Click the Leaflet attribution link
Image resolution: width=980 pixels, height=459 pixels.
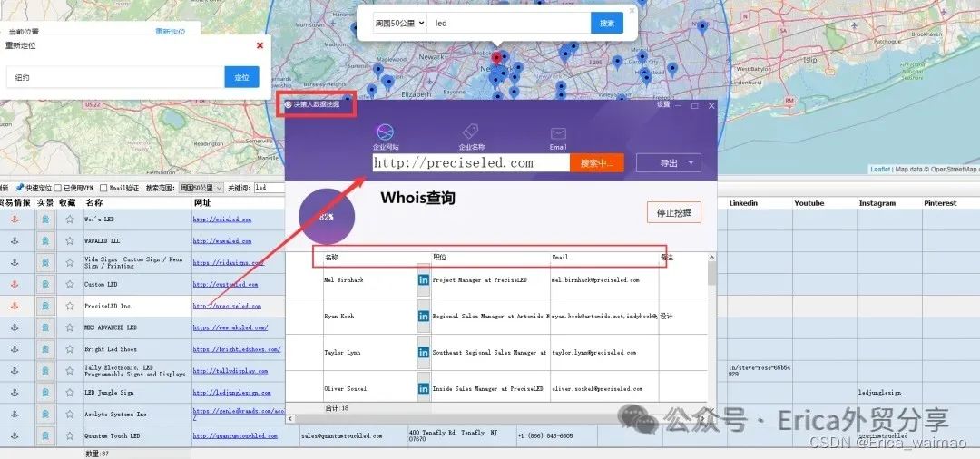click(x=880, y=170)
